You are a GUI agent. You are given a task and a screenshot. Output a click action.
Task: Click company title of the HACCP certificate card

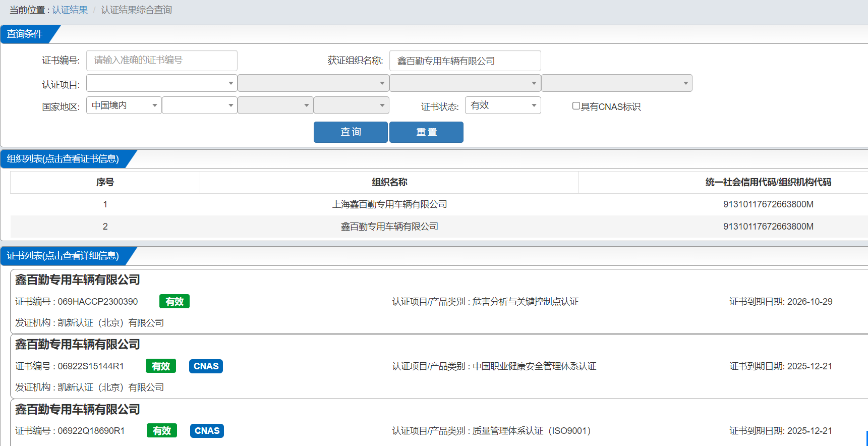(x=78, y=280)
